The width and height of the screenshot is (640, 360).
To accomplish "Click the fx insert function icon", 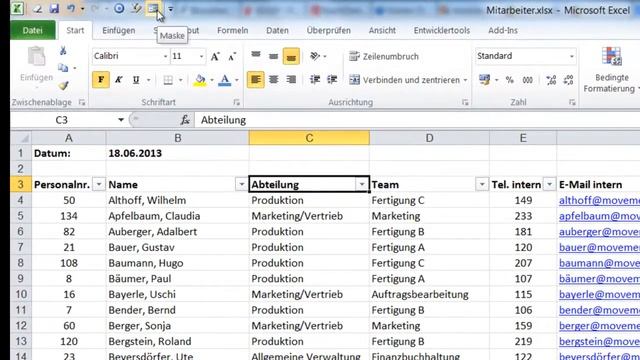I will tap(185, 120).
